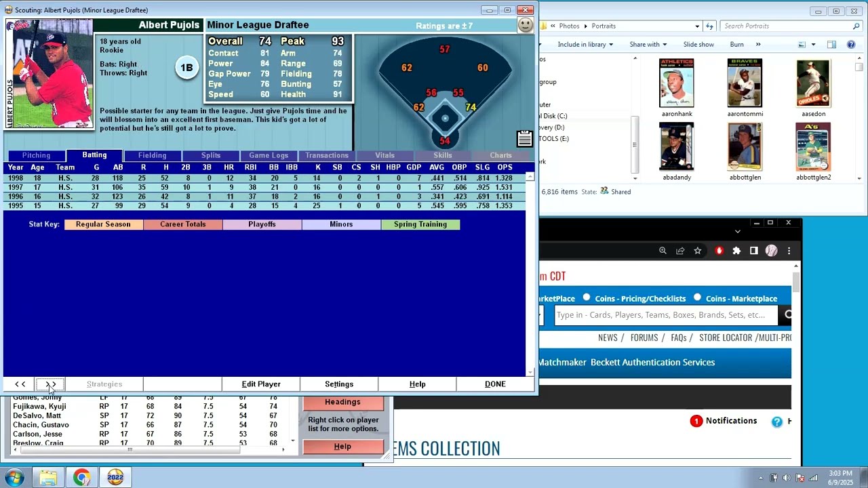Click the Spring Training stat key swatch
This screenshot has width=868, height=488.
coord(420,224)
